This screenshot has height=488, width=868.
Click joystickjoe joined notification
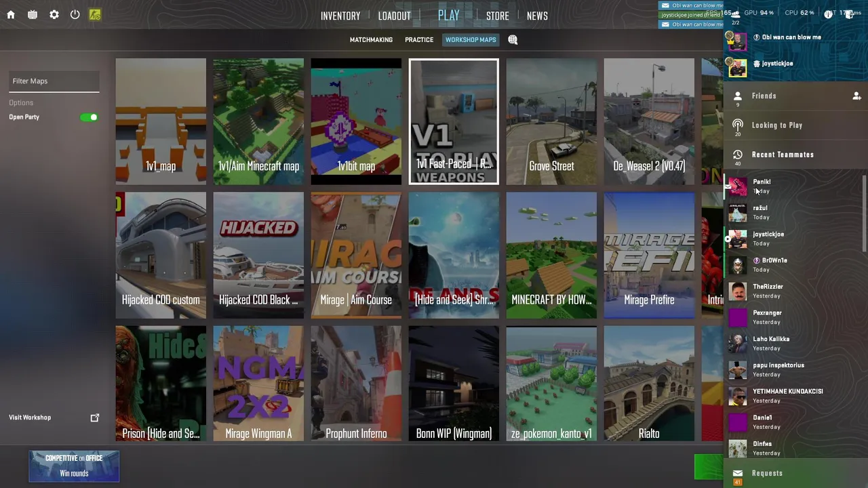(x=692, y=14)
